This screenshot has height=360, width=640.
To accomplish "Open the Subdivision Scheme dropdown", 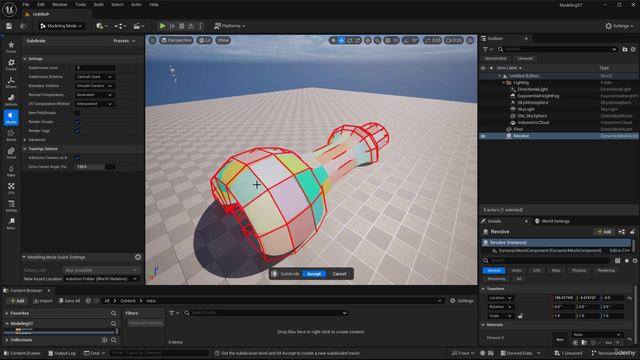I will coord(94,77).
